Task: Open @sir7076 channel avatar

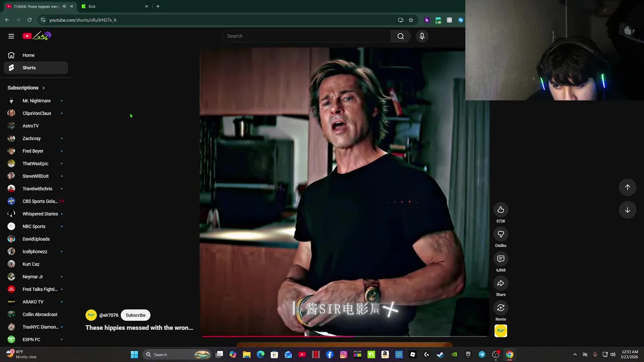Action: coord(91,315)
